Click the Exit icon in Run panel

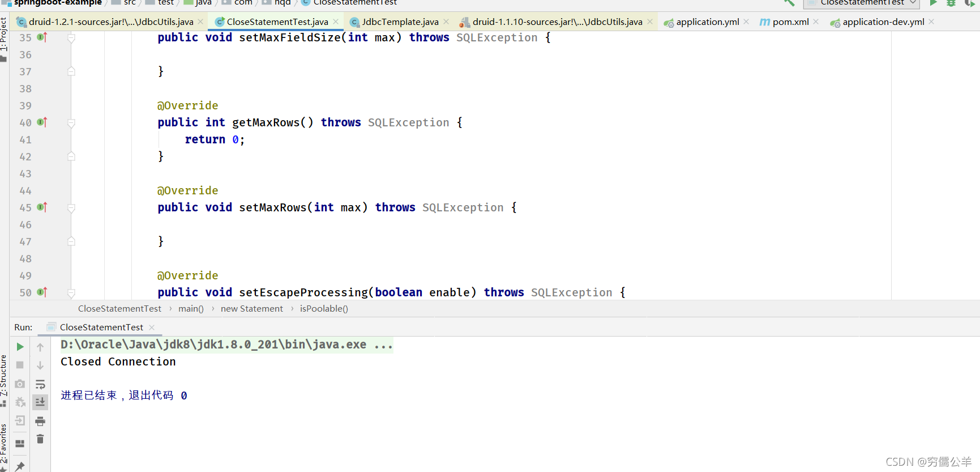tap(20, 420)
